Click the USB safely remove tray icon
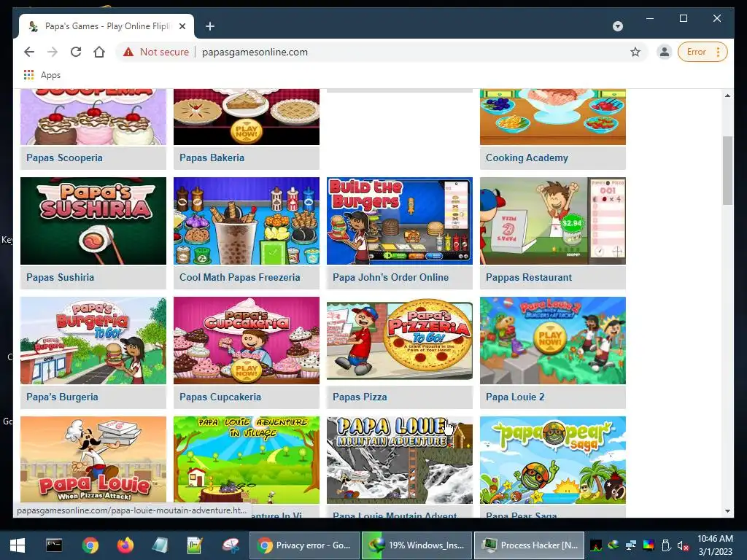The width and height of the screenshot is (747, 560). [666, 545]
